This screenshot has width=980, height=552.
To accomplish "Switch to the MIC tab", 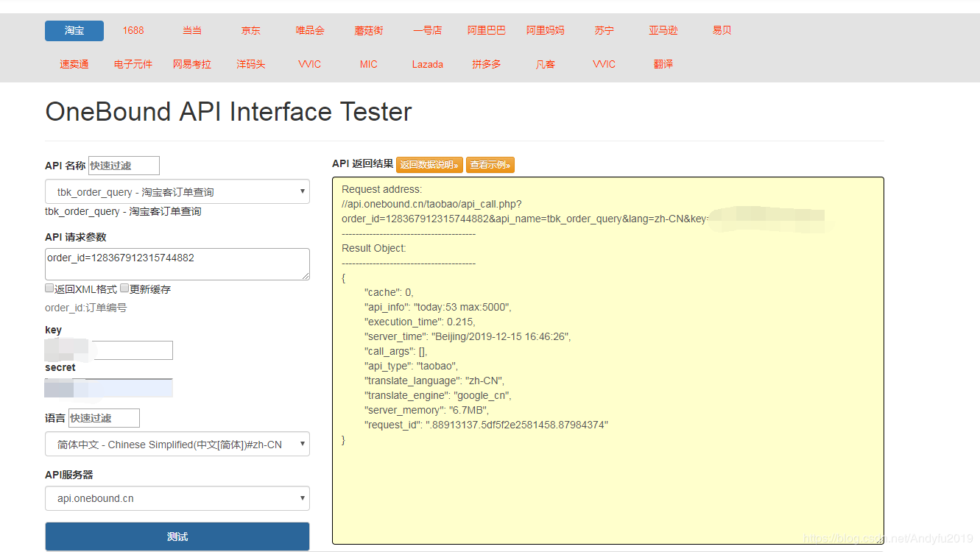I will pos(369,65).
